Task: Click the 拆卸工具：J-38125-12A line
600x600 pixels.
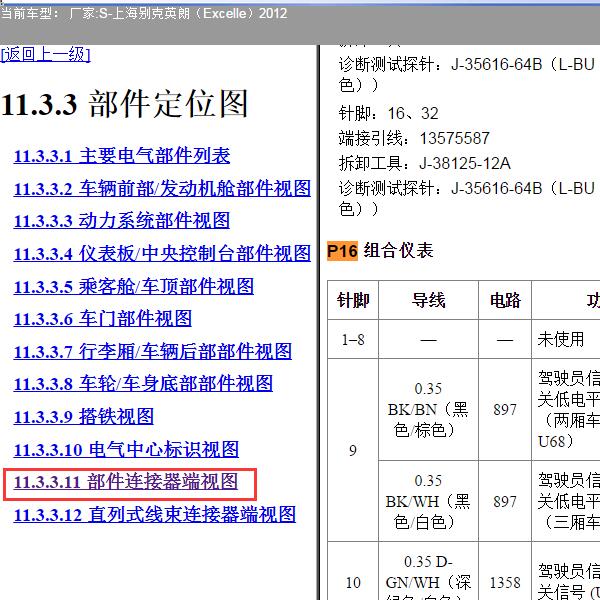Action: tap(425, 164)
